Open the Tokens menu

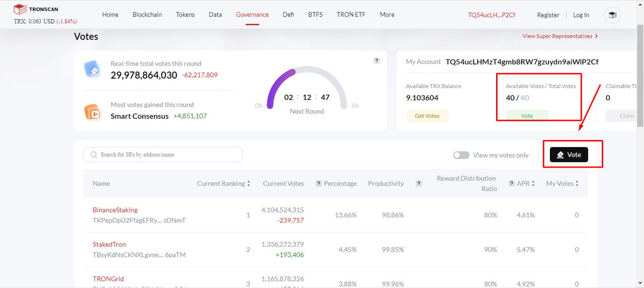pyautogui.click(x=185, y=15)
